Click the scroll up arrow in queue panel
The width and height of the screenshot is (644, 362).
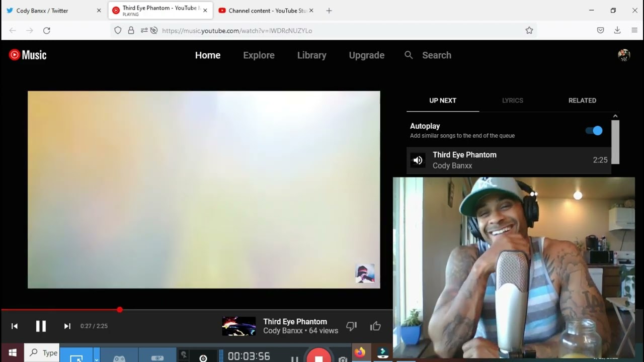(x=615, y=116)
